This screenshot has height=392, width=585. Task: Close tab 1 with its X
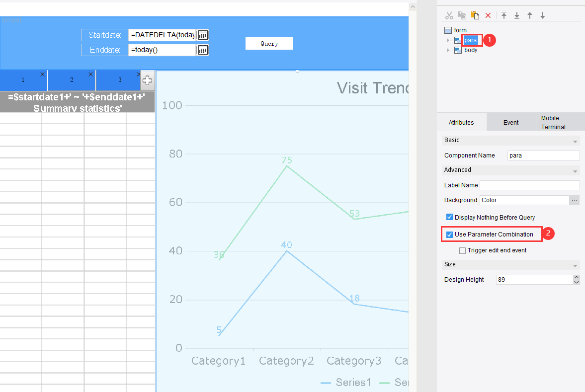(x=43, y=74)
